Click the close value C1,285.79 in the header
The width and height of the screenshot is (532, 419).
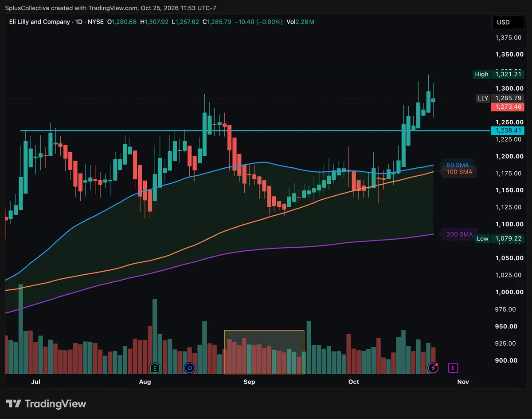[217, 22]
